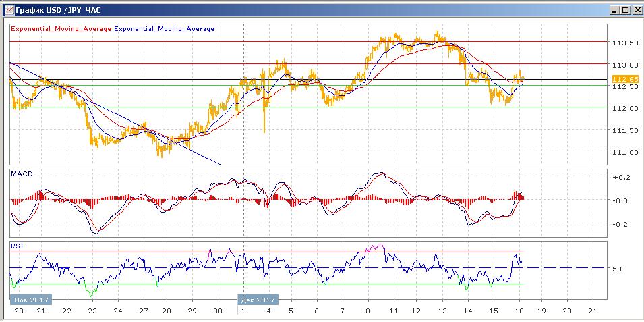Minimize the USD/JPY chart window
Viewport: 644px width, 322px height.
(615, 10)
